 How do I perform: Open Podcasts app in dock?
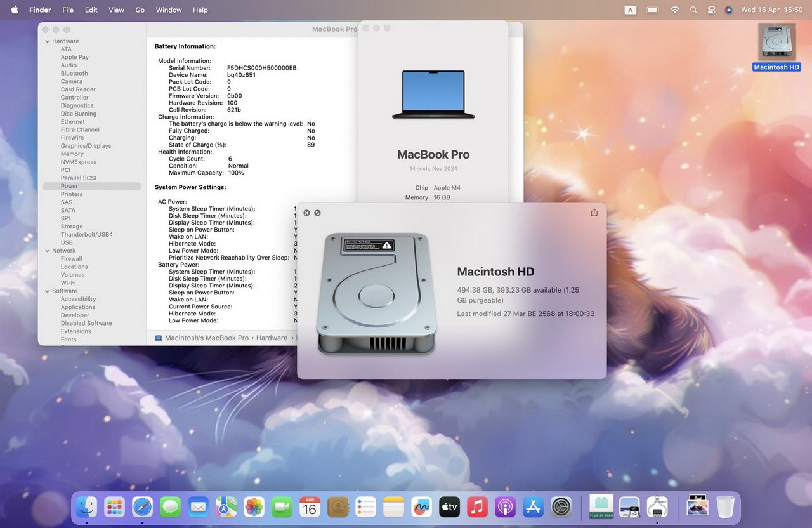click(x=505, y=507)
